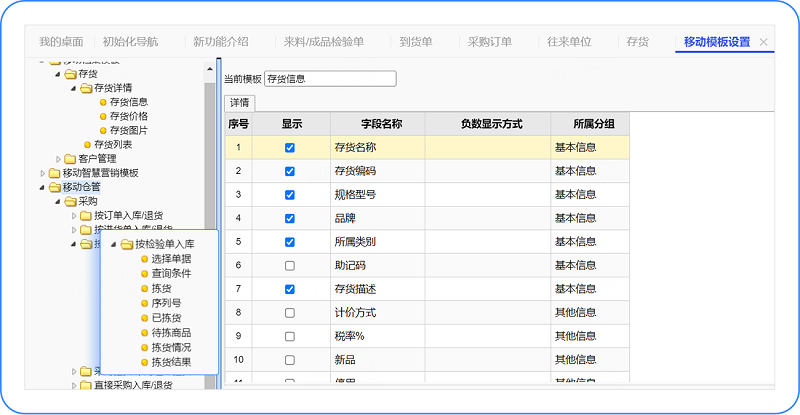Uncheck display for 存货描述 row

click(290, 289)
